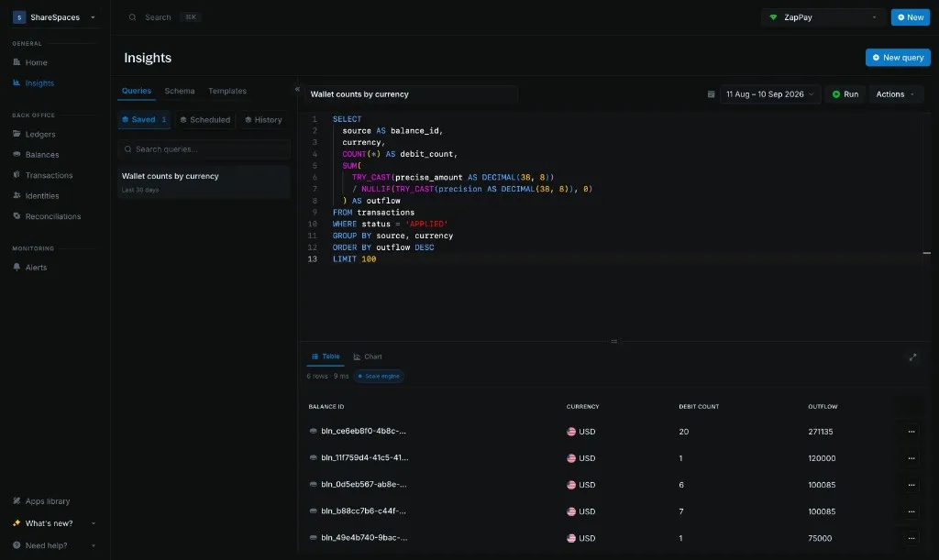939x560 pixels.
Task: Open the Identities page
Action: (x=42, y=195)
